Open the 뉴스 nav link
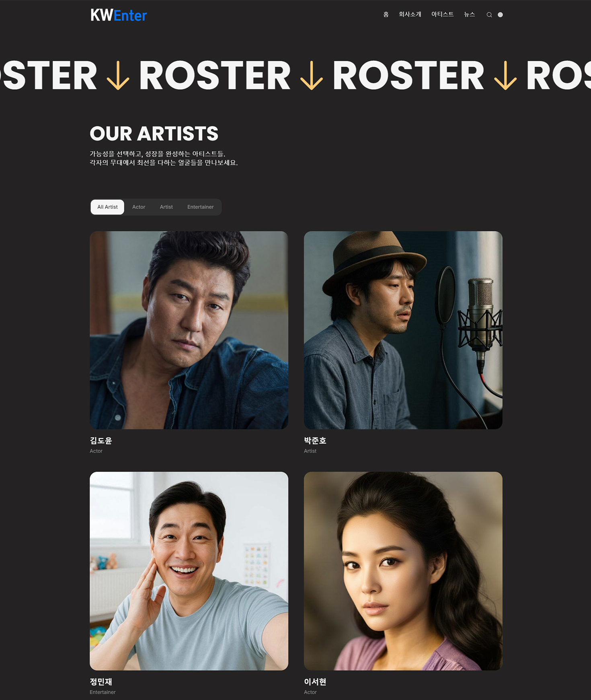 tap(469, 14)
